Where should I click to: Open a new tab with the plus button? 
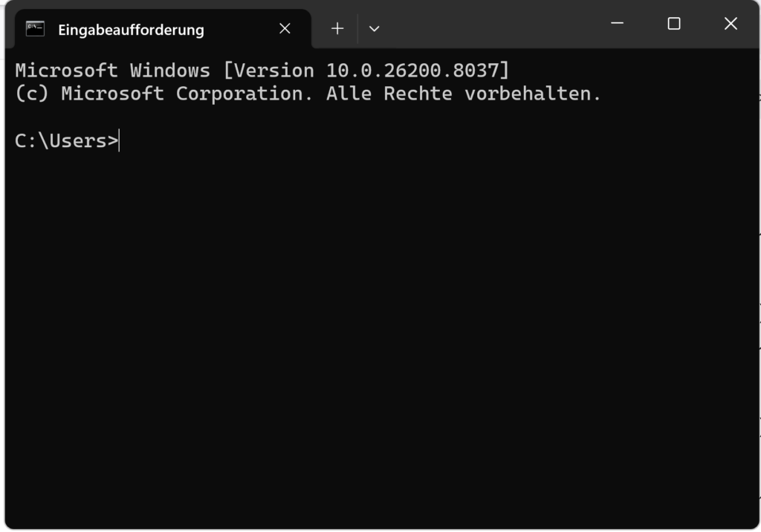point(337,29)
